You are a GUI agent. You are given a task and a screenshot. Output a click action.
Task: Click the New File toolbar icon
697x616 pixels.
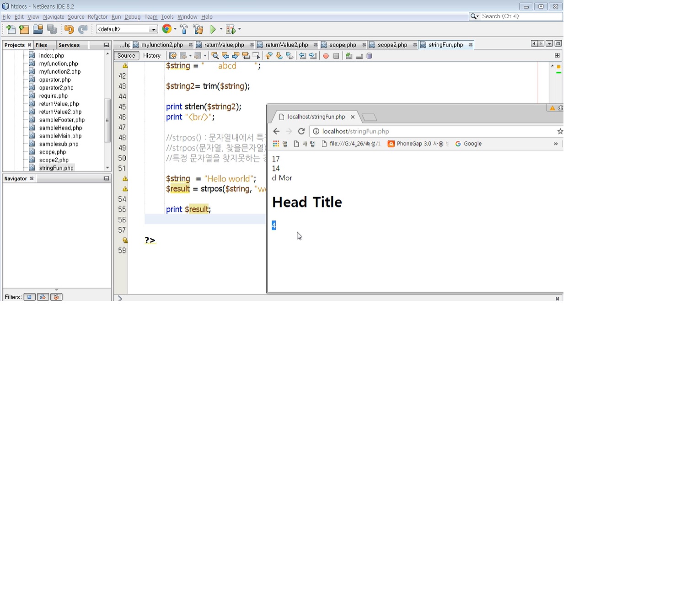(x=11, y=29)
